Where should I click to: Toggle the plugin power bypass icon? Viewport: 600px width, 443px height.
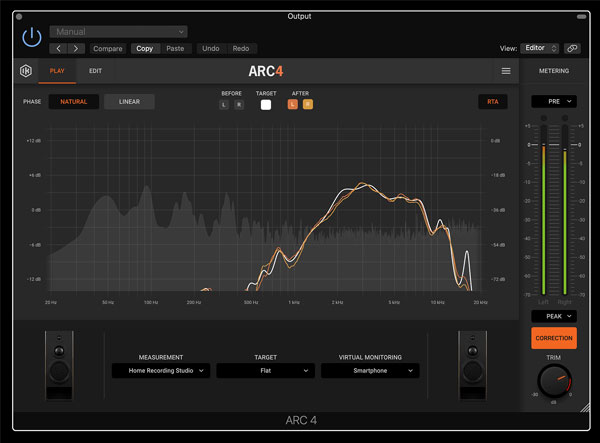(32, 37)
